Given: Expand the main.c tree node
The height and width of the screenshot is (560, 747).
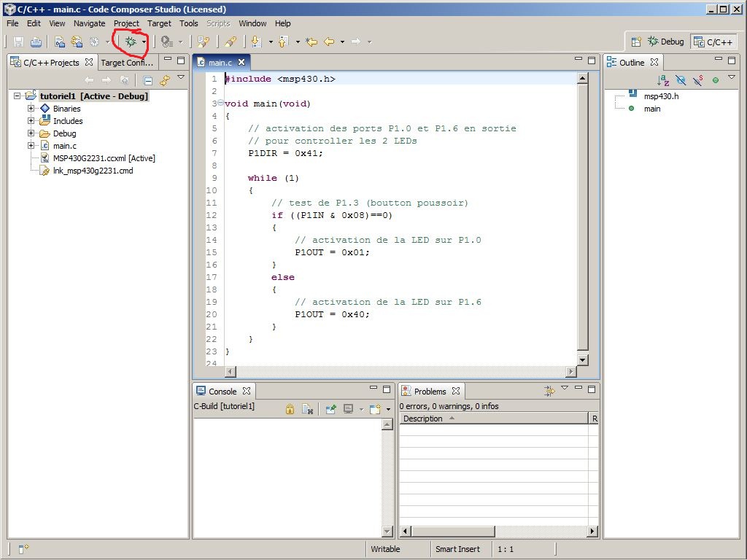Looking at the screenshot, I should (x=31, y=145).
